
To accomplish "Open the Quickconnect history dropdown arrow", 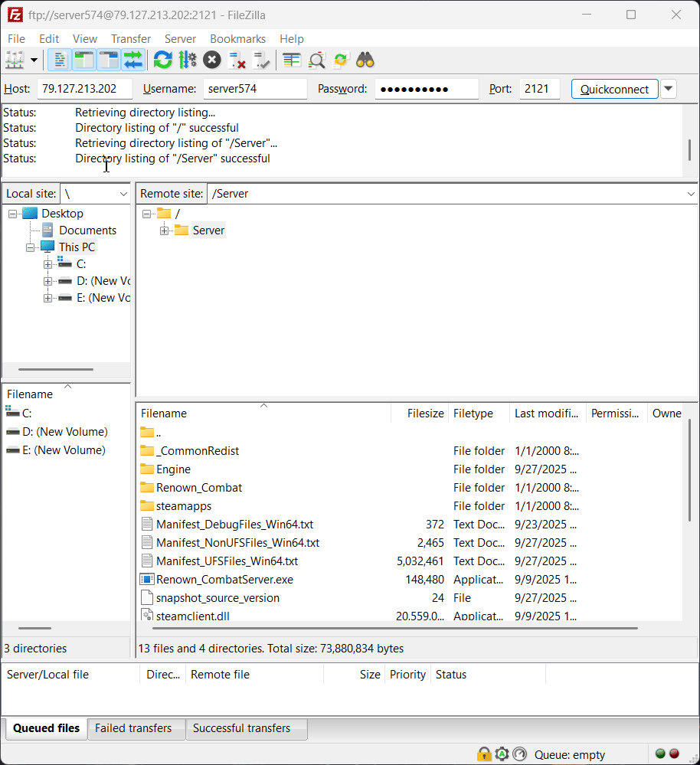I will [x=669, y=89].
